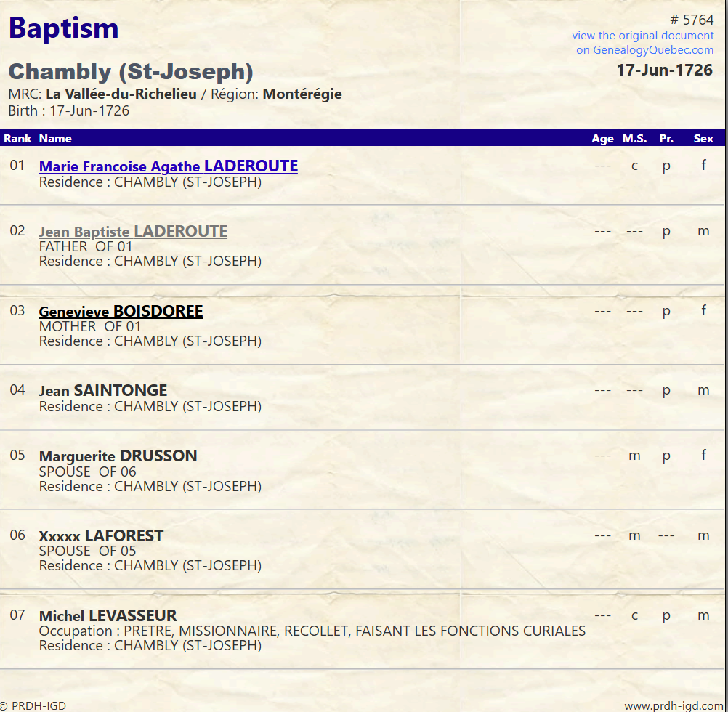Image resolution: width=728 pixels, height=712 pixels.
Task: Click Jean SAINTONGE's residence entry
Action: 150,406
